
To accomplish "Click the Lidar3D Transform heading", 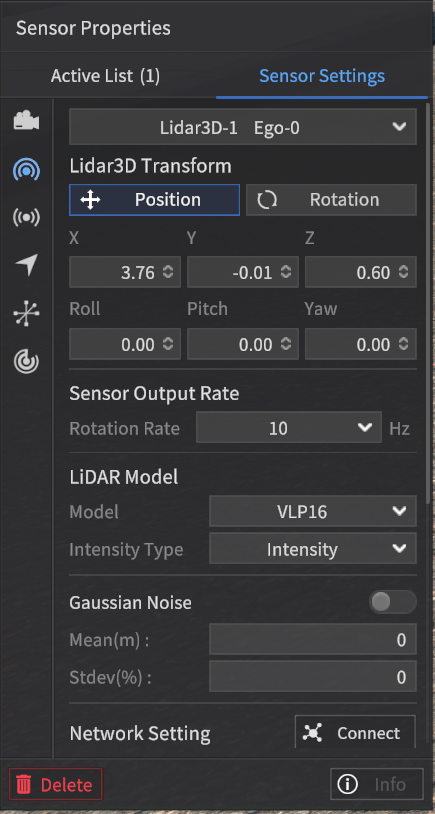I will pyautogui.click(x=151, y=167).
